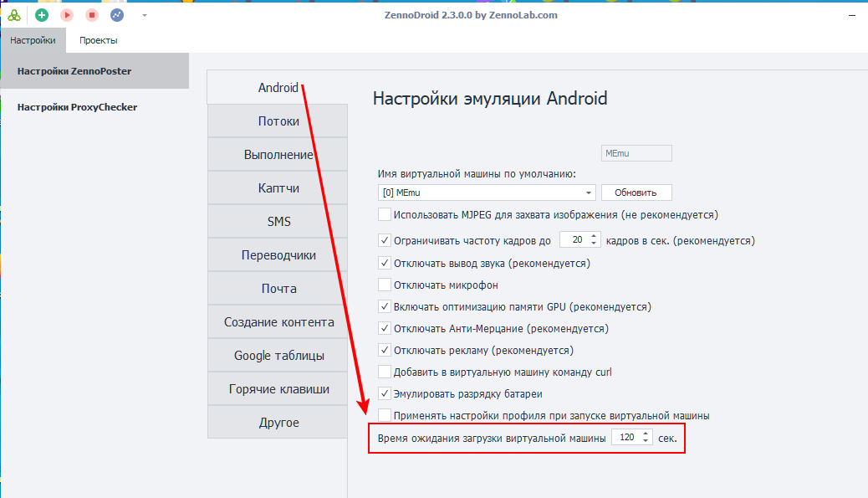868x498 pixels.
Task: Open the Android settings section
Action: [278, 88]
